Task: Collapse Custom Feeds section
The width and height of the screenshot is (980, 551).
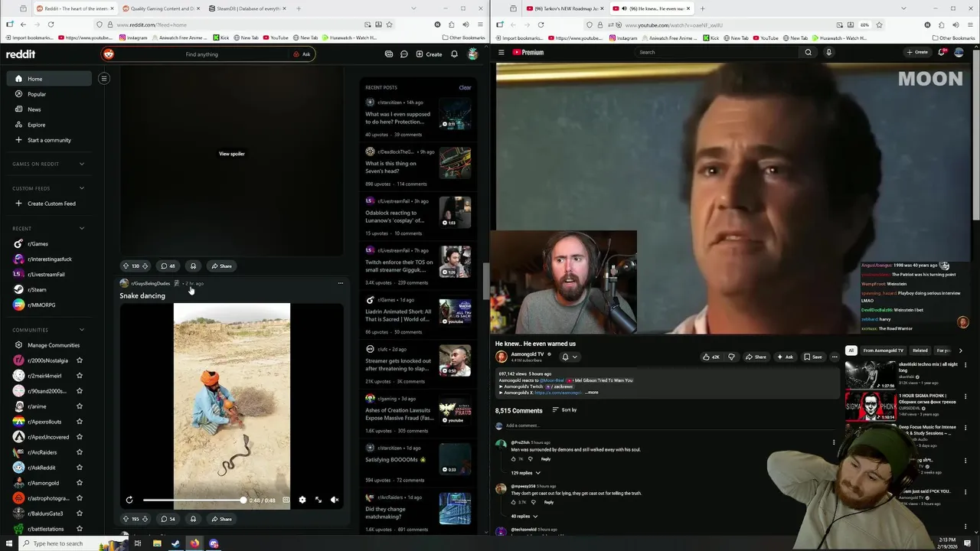Action: tap(82, 188)
